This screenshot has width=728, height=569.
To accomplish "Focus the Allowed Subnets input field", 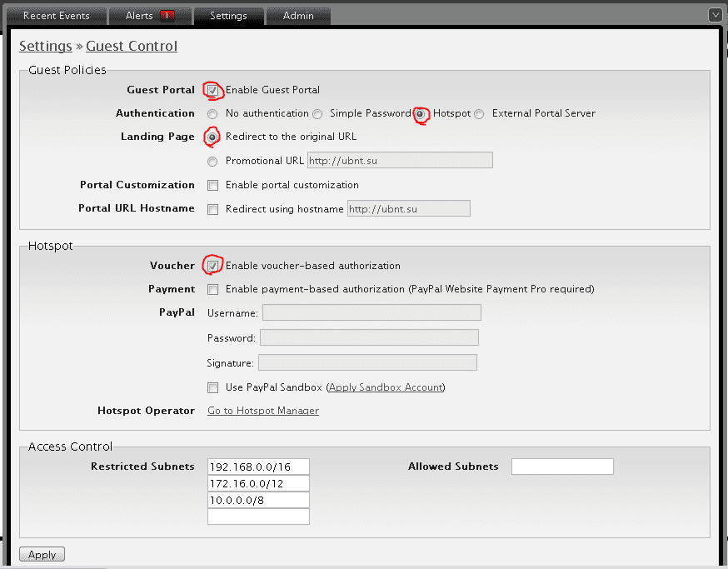I will 562,467.
